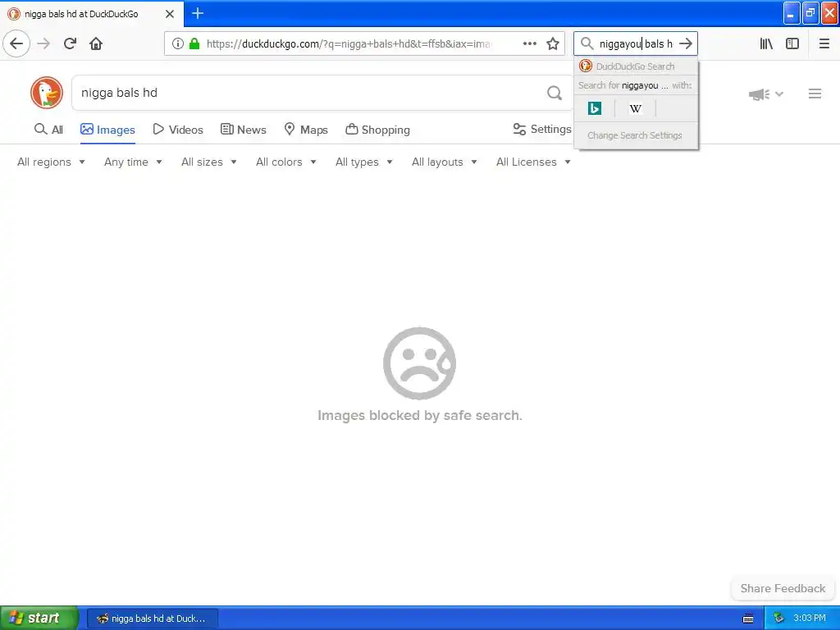
Task: Switch to the Shopping tab
Action: pos(377,130)
